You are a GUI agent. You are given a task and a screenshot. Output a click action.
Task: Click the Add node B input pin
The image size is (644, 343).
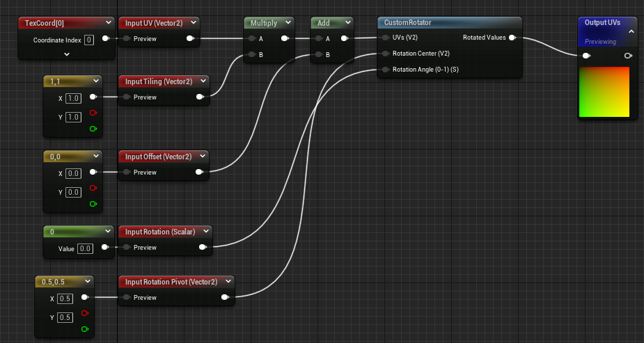pyautogui.click(x=318, y=54)
